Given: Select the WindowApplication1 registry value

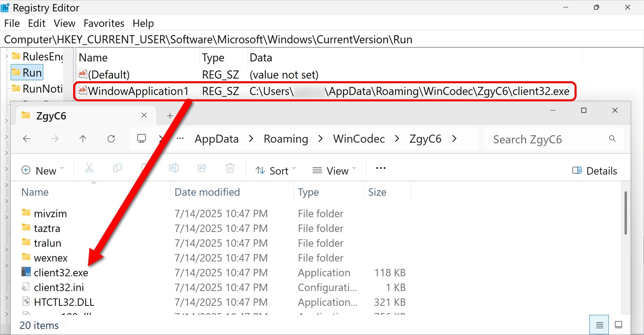Looking at the screenshot, I should coord(138,91).
